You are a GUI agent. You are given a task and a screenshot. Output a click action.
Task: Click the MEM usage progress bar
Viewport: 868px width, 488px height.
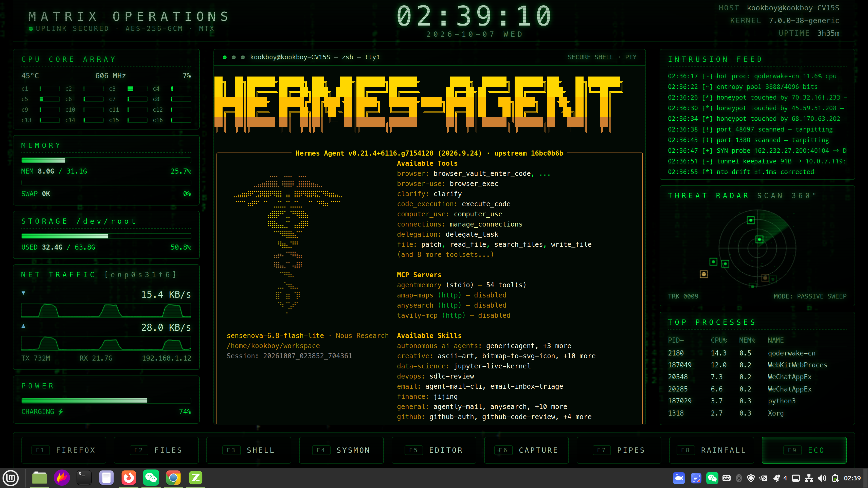coord(106,160)
